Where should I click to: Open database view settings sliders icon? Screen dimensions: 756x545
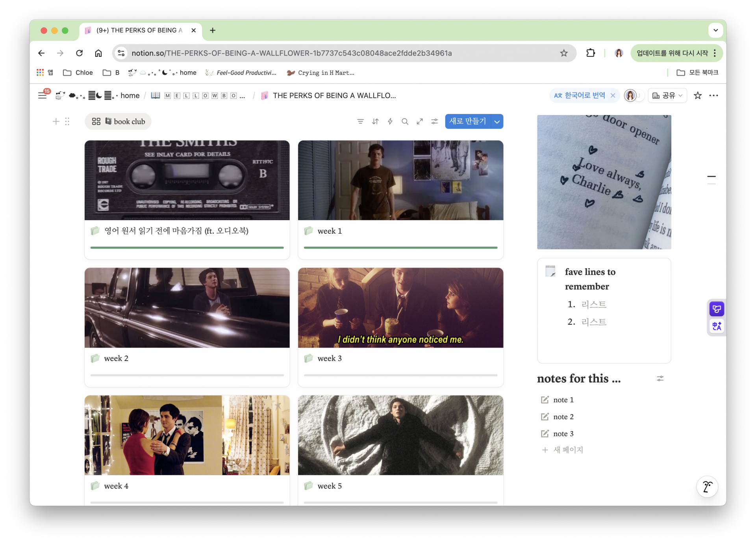click(x=434, y=121)
